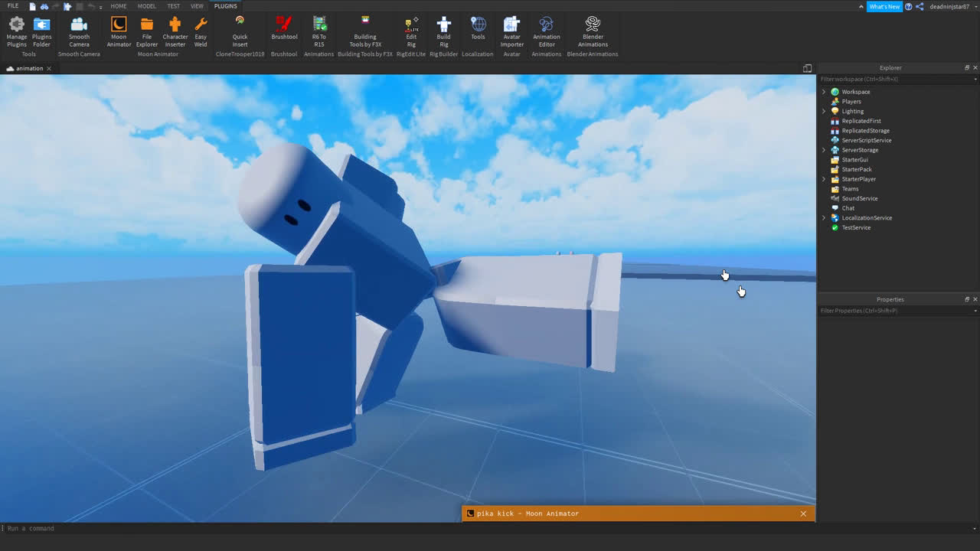Expand the Lighting tree node

[824, 111]
